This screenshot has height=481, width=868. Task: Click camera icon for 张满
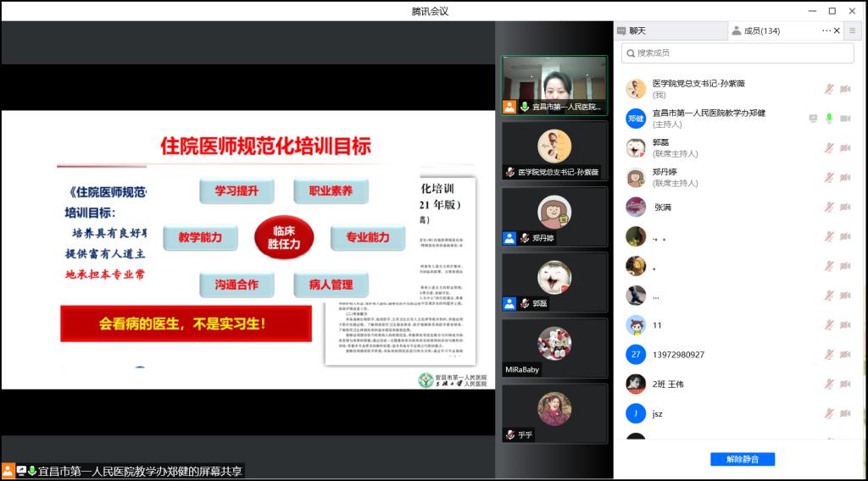[x=845, y=207]
